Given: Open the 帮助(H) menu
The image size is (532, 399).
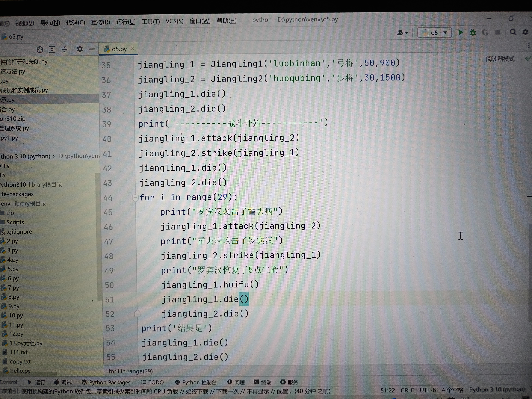Looking at the screenshot, I should [227, 21].
